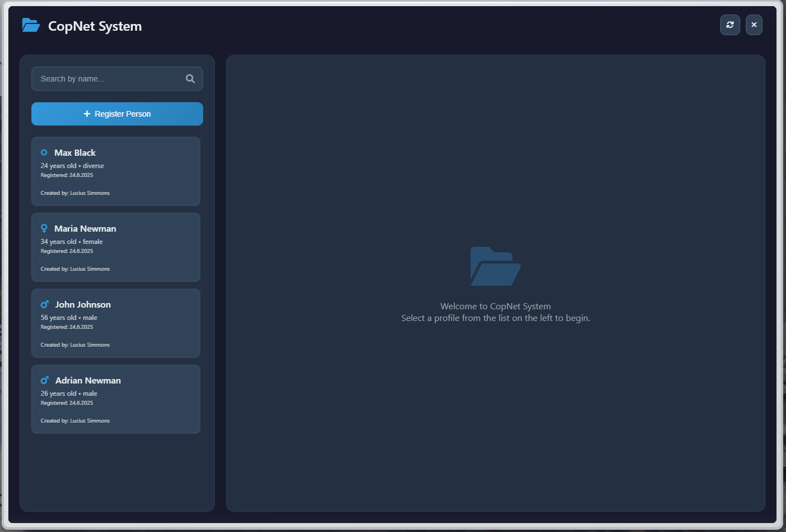Click the male icon beside John Johnson
This screenshot has width=786, height=532.
(45, 304)
